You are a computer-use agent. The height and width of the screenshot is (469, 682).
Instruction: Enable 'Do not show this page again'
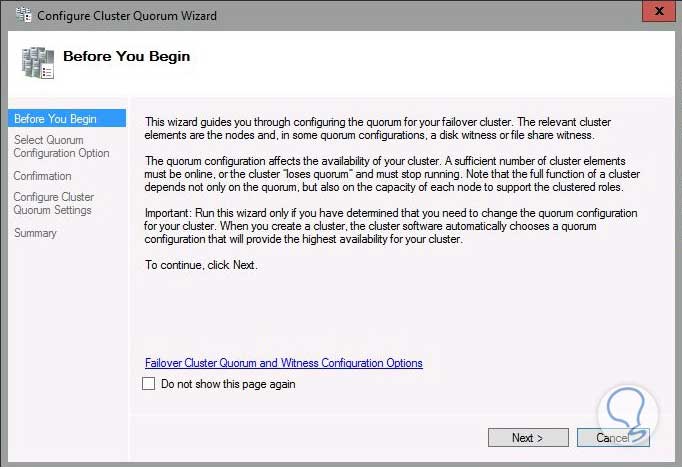(149, 384)
